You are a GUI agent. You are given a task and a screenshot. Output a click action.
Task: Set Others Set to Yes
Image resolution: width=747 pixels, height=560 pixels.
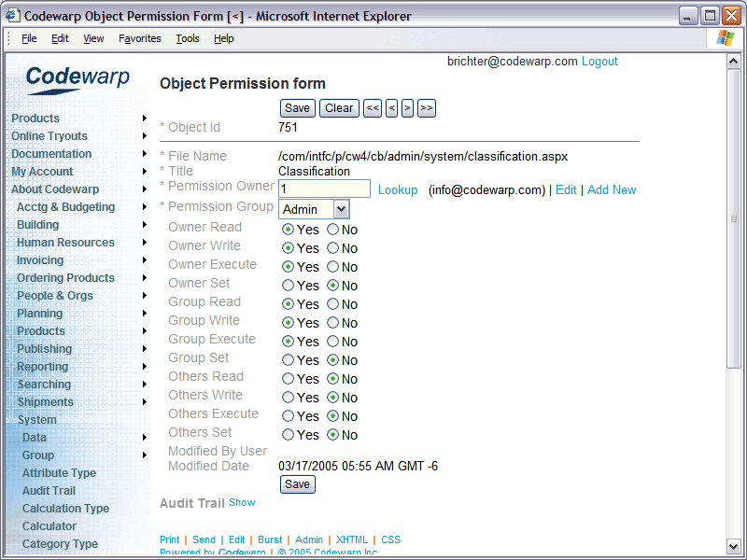[288, 434]
